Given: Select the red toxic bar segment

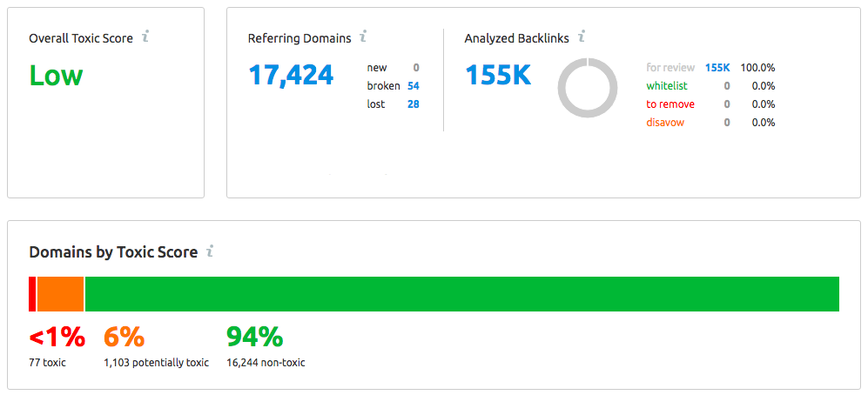Looking at the screenshot, I should pyautogui.click(x=32, y=294).
